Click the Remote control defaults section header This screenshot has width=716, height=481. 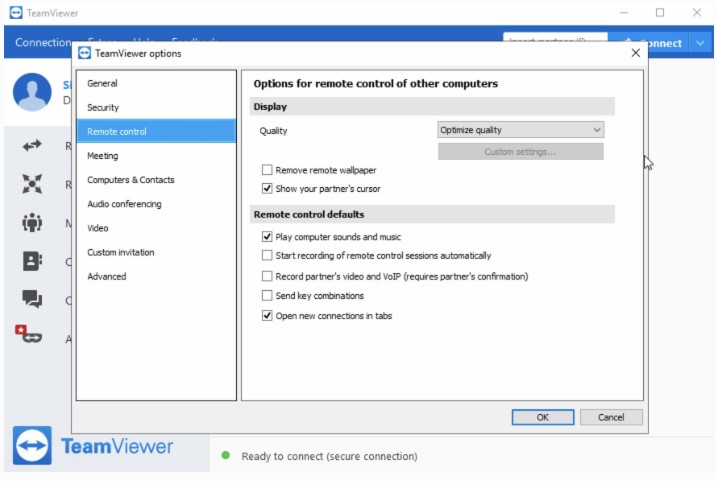point(432,214)
